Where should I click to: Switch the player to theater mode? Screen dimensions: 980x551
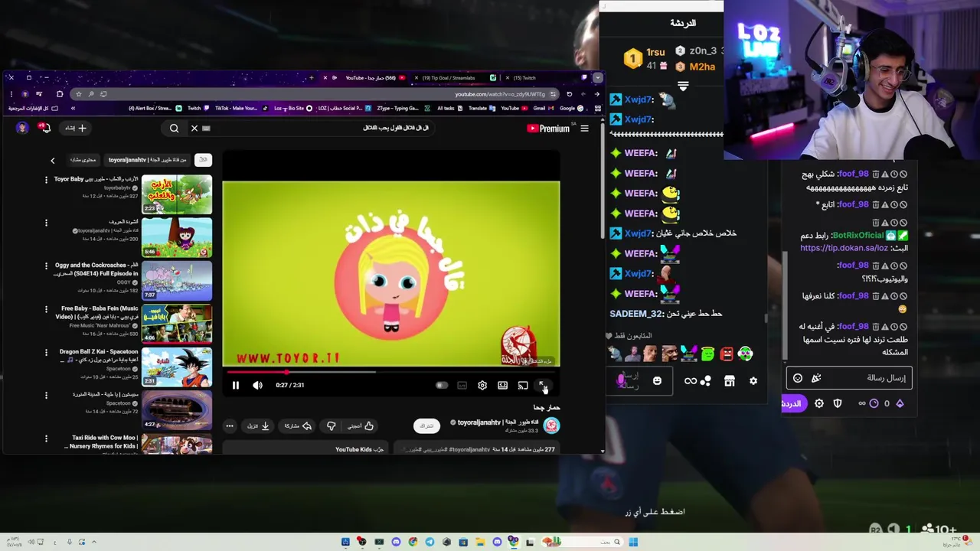[x=502, y=385]
